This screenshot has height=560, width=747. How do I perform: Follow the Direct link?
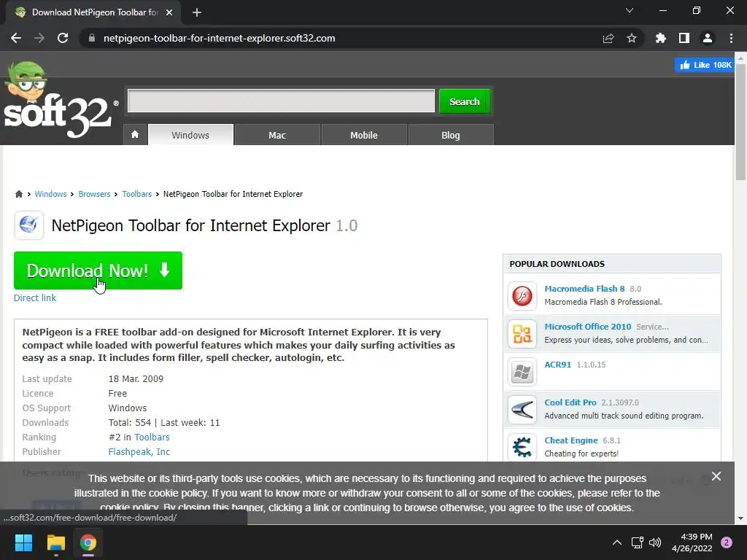35,297
